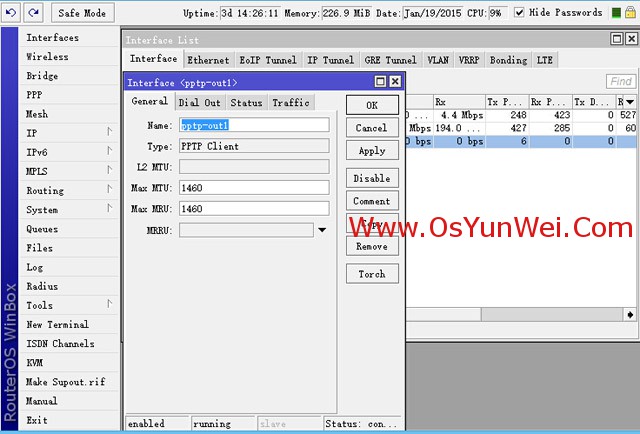Open Wireless from the sidebar menu
The height and width of the screenshot is (434, 640).
pos(48,57)
